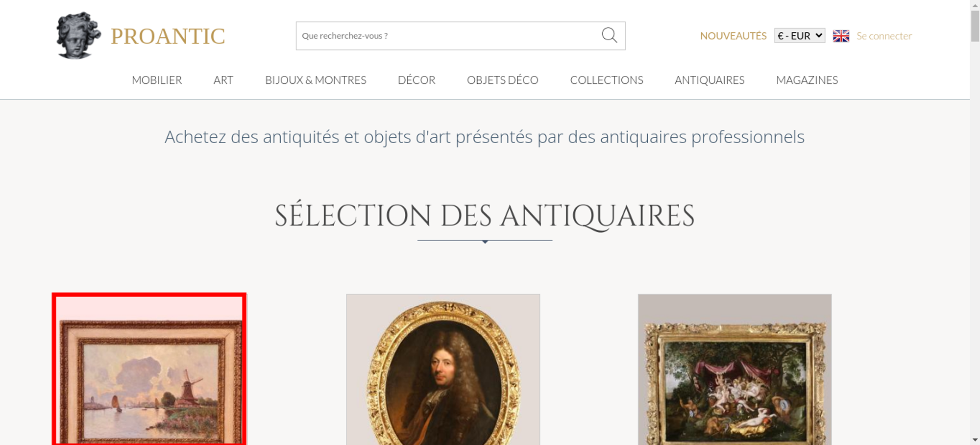Open the gilt-framed mythological scene thumbnail
Image resolution: width=980 pixels, height=445 pixels.
point(735,370)
